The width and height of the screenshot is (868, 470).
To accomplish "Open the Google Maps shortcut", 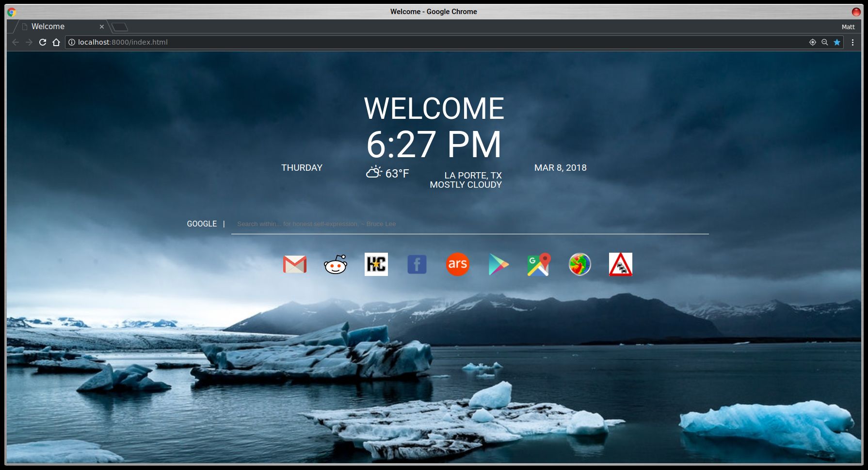I will click(x=539, y=264).
